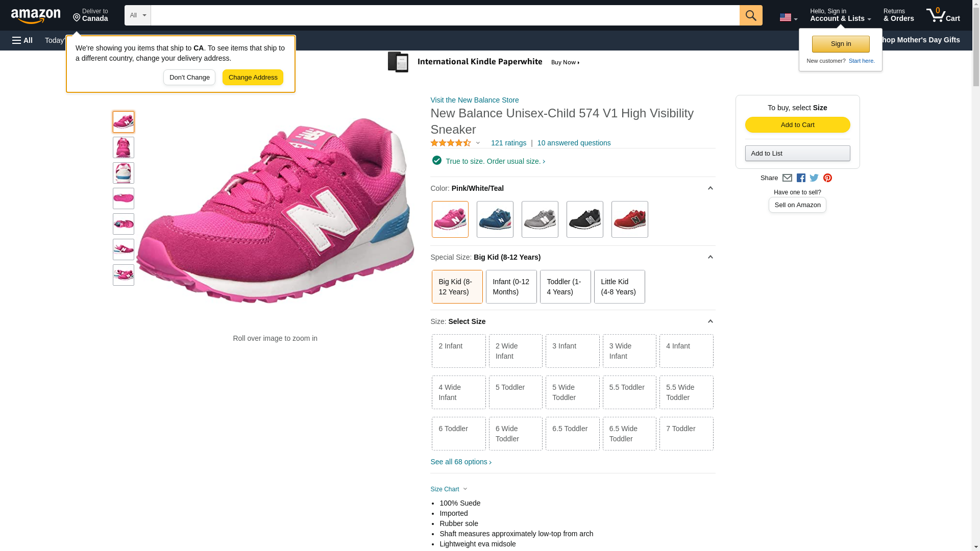Click the Add to Cart button
This screenshot has height=551, width=980.
point(797,125)
